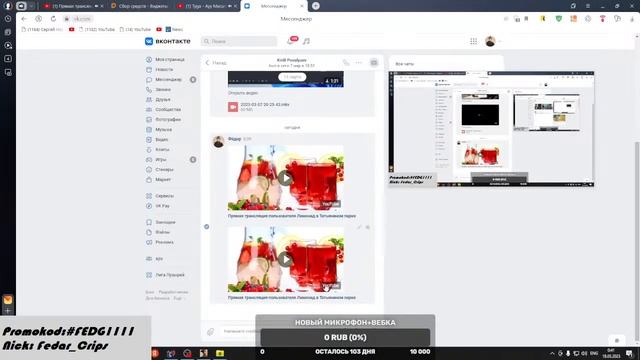Image resolution: width=640 pixels, height=360 pixels.
Task: Open the News bookmark
Action: coord(174,29)
